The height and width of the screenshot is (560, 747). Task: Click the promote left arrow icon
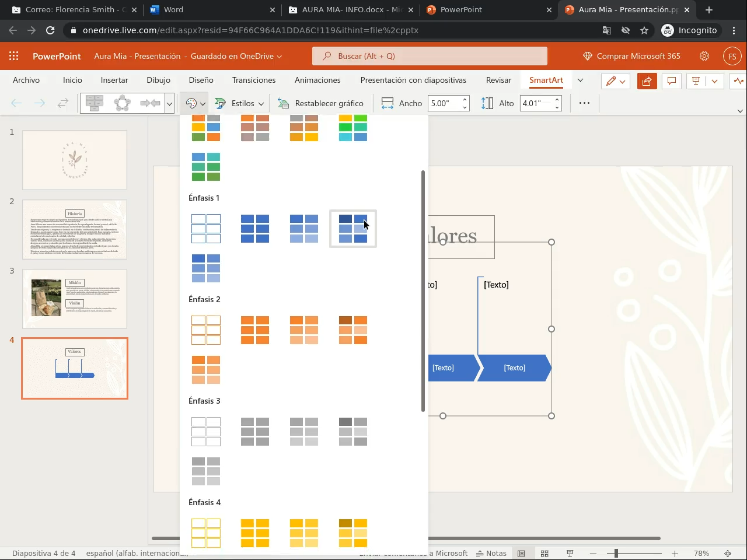coord(16,103)
